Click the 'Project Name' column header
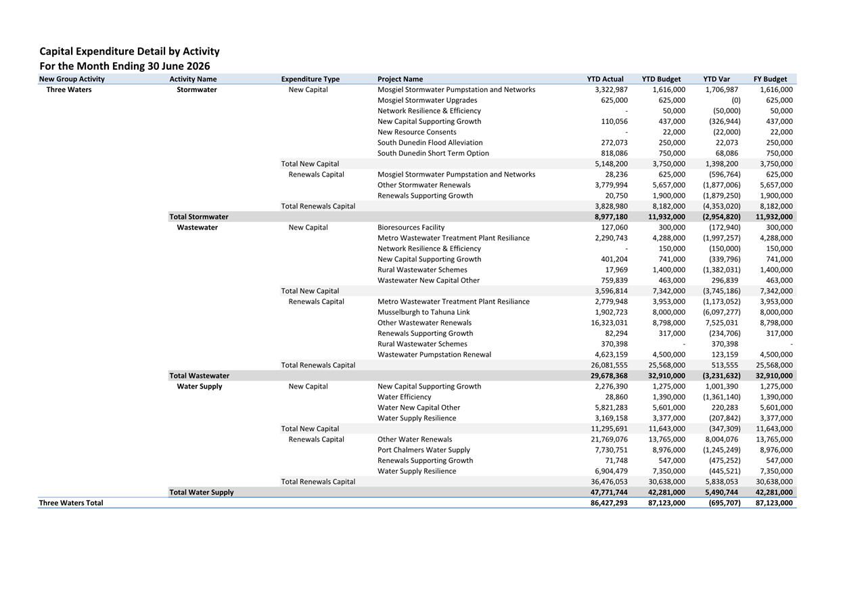The image size is (868, 614). [x=400, y=79]
